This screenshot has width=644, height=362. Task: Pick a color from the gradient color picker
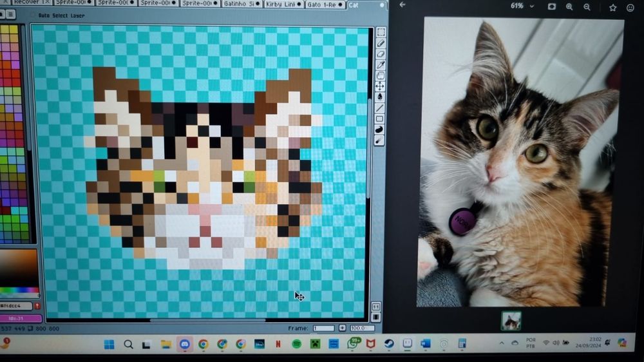coord(19,267)
